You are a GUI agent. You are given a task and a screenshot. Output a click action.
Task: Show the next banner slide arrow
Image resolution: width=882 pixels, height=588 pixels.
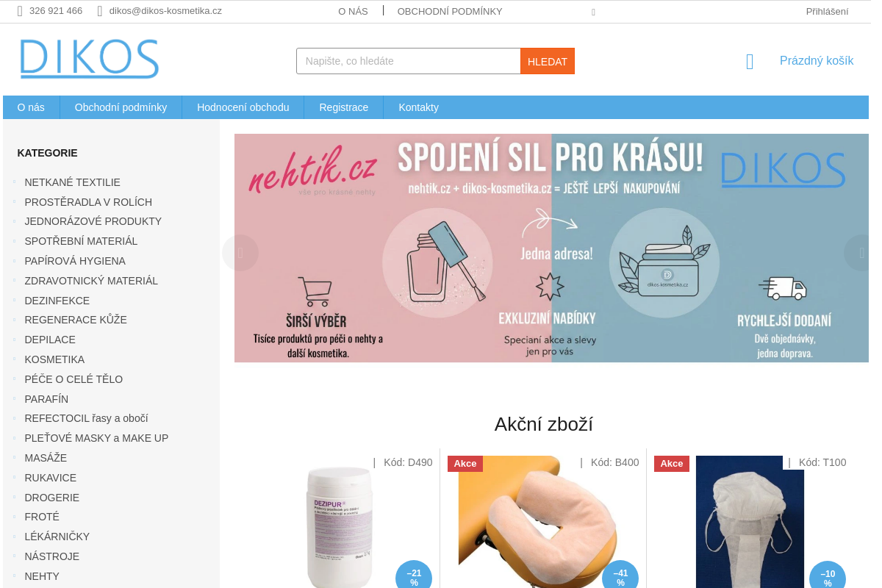tap(861, 253)
